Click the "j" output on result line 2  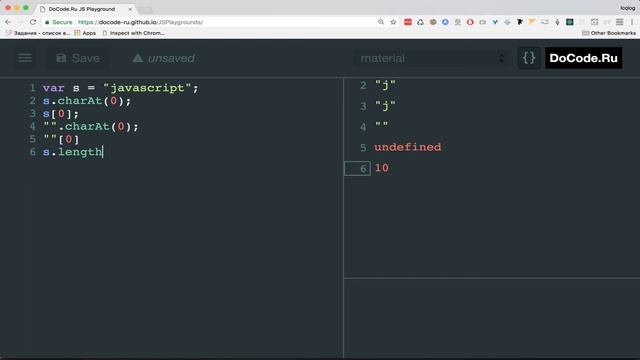385,85
